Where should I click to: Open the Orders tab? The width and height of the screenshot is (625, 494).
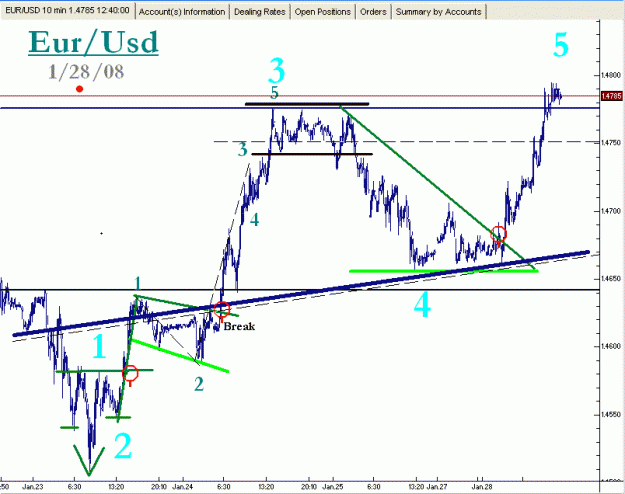click(373, 12)
